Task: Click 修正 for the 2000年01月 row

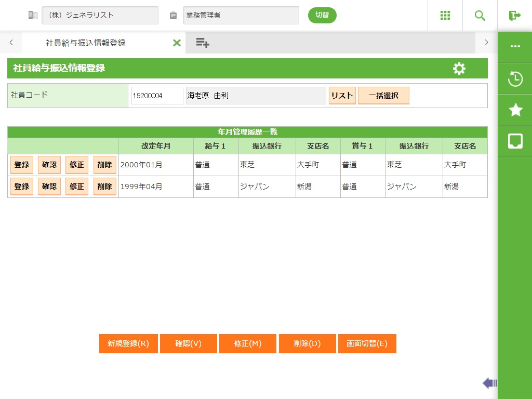Action: [x=77, y=165]
